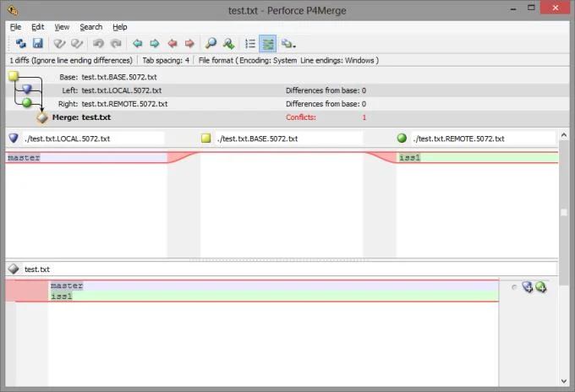Click '1 diffs (Ignore line ending differences)' status
The width and height of the screenshot is (575, 392).
coord(71,61)
